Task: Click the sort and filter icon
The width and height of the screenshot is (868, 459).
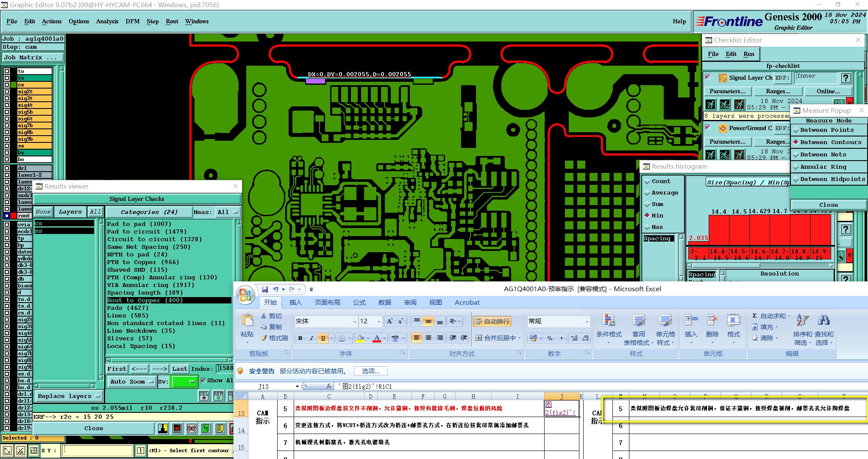Action: click(x=802, y=320)
